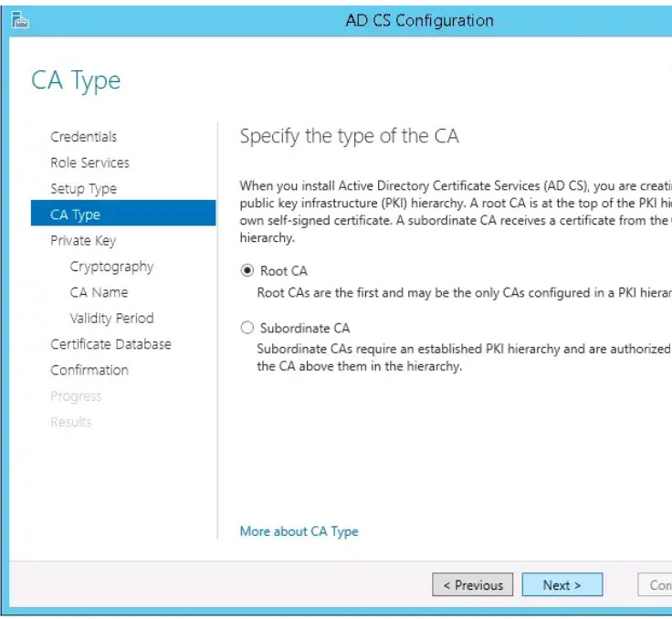Open the Confirmation step
672x619 pixels.
pos(89,370)
